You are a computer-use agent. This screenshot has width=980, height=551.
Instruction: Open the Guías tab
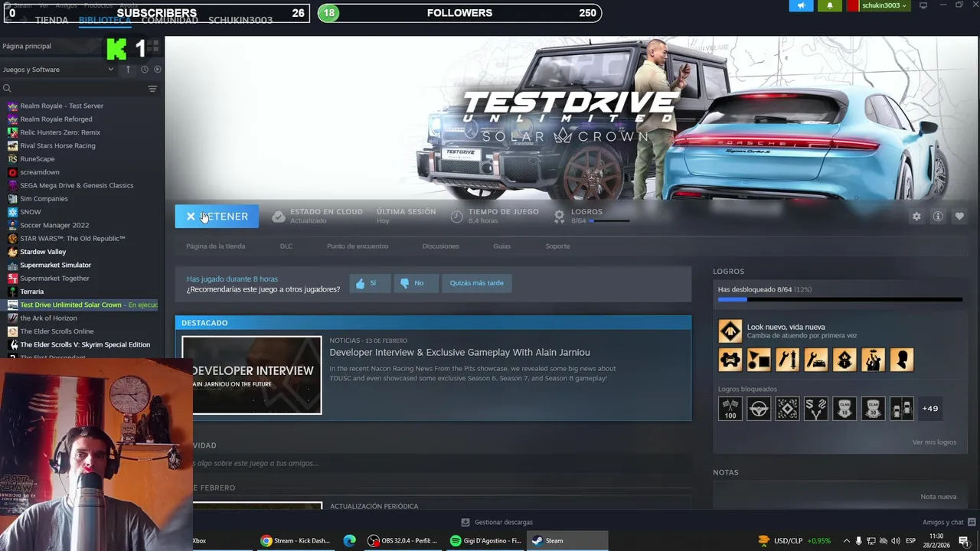tap(502, 246)
